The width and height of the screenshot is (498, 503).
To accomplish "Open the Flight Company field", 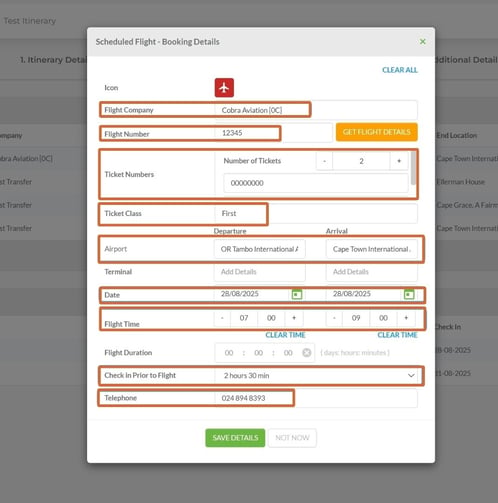I will point(316,110).
